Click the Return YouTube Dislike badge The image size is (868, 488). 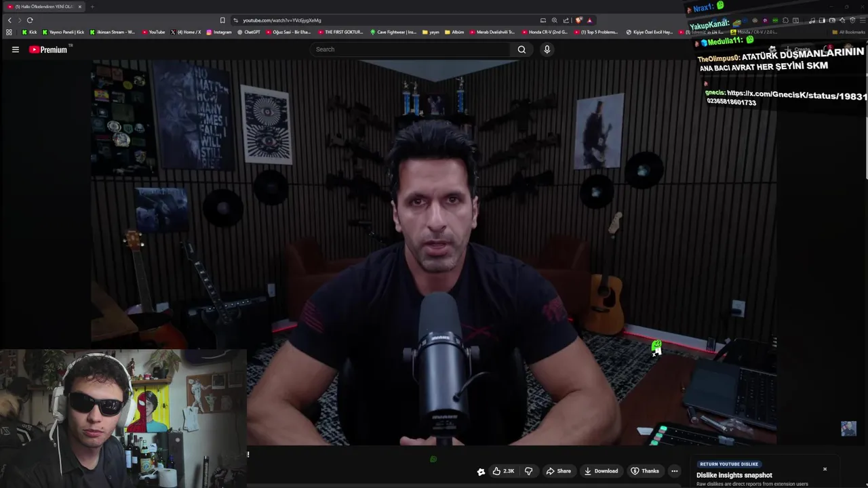(x=729, y=464)
